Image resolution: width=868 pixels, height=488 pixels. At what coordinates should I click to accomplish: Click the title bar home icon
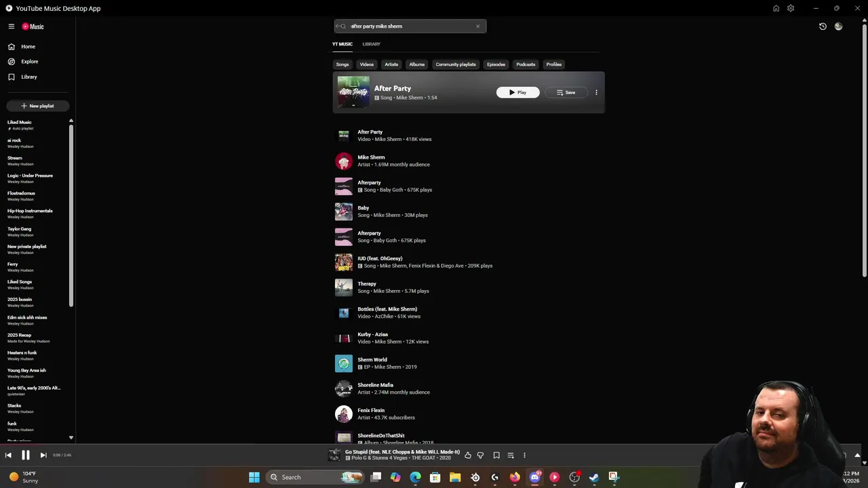pos(776,8)
